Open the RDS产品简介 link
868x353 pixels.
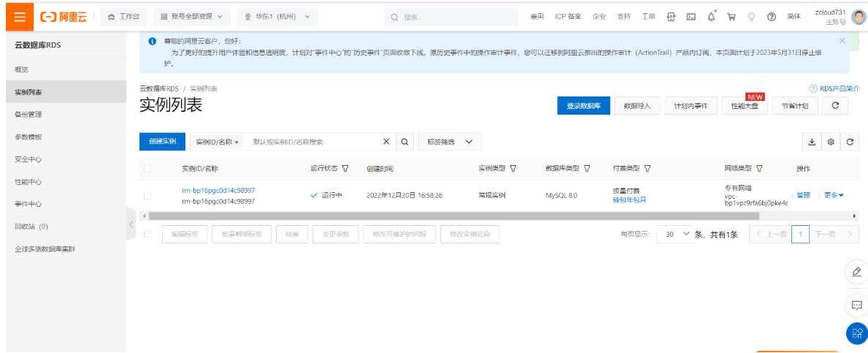834,88
